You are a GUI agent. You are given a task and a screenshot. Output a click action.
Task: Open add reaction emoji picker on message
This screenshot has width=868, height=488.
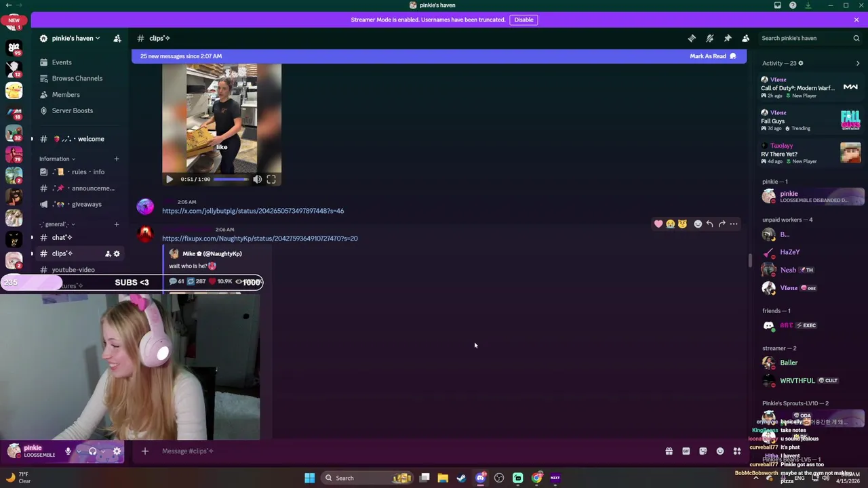698,224
